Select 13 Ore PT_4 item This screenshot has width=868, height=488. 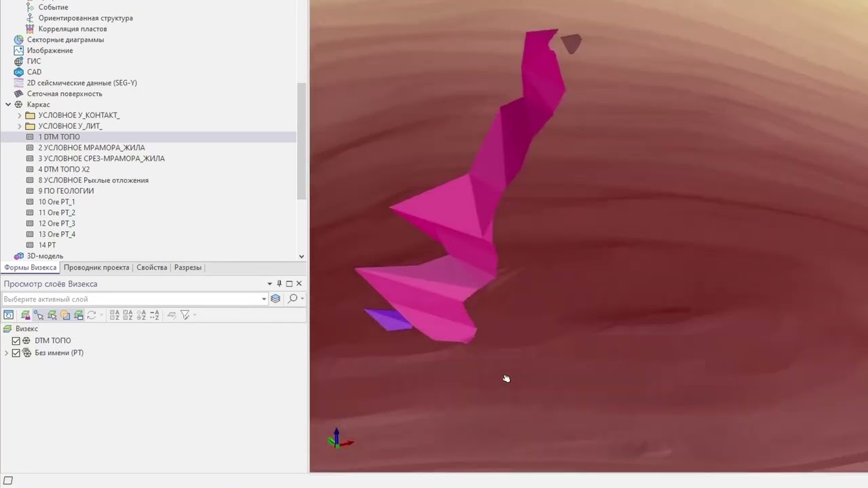tap(56, 235)
